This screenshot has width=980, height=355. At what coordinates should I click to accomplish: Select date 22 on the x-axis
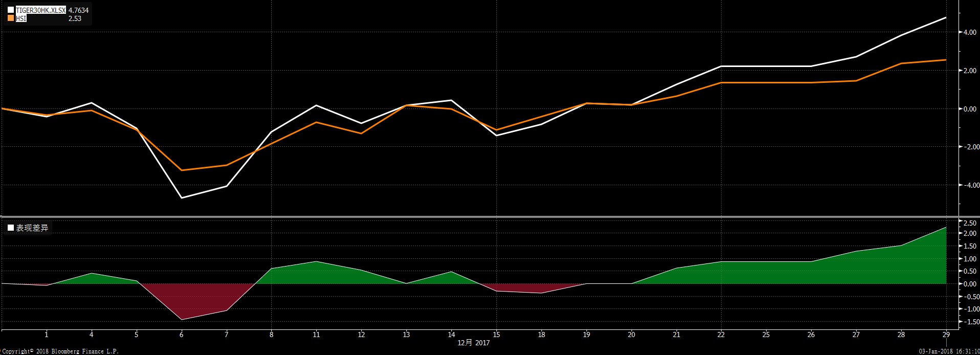(x=721, y=335)
